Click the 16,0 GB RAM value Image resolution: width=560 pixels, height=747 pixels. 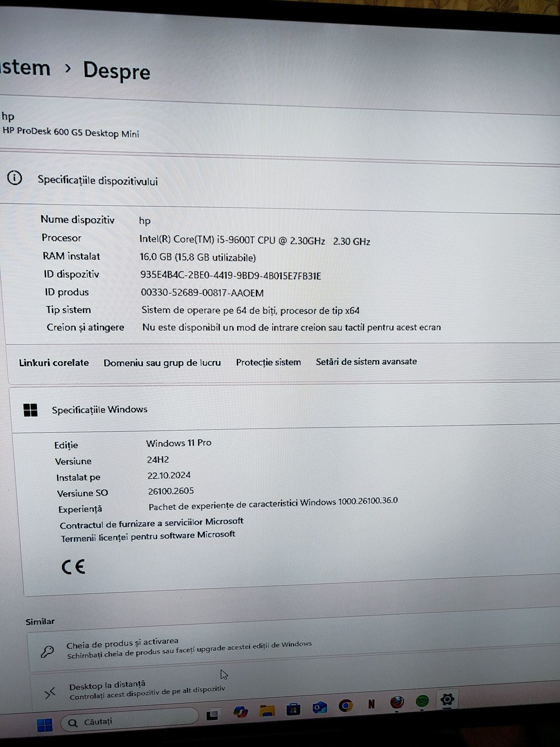tap(198, 257)
